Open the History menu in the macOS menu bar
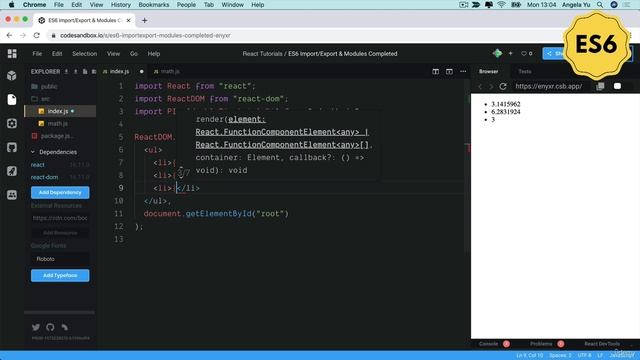The image size is (640, 360). click(x=121, y=5)
